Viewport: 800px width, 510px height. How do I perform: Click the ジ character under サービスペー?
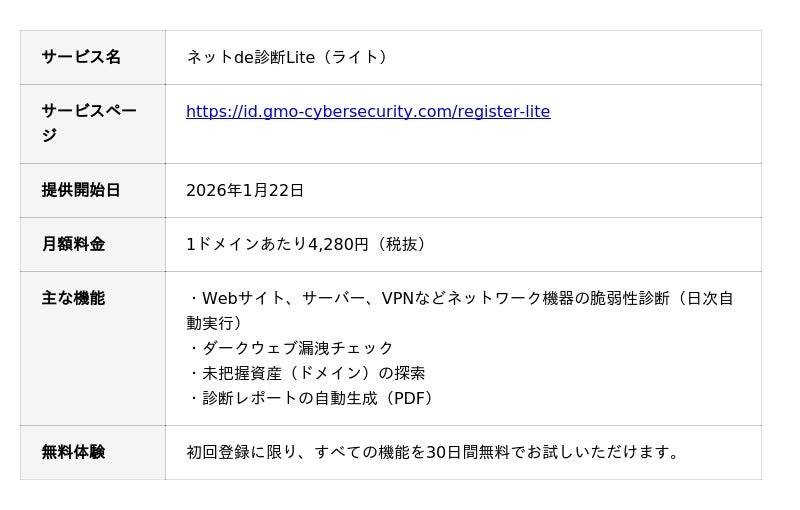coord(49,136)
